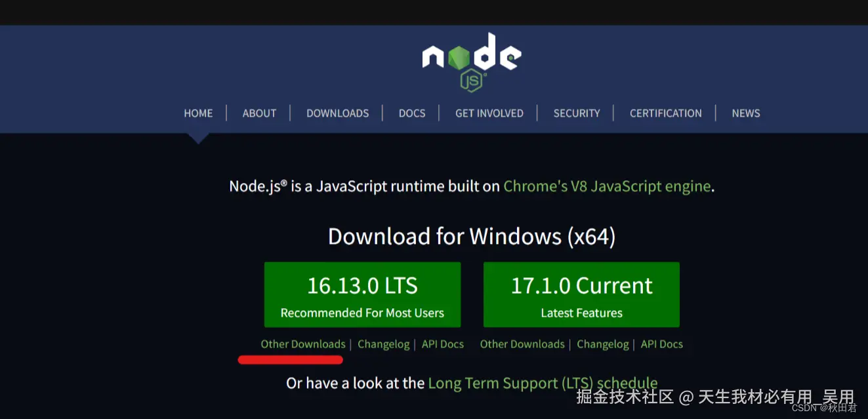Open Long Term Support (LTS) schedule link
The width and height of the screenshot is (868, 419).
(543, 383)
